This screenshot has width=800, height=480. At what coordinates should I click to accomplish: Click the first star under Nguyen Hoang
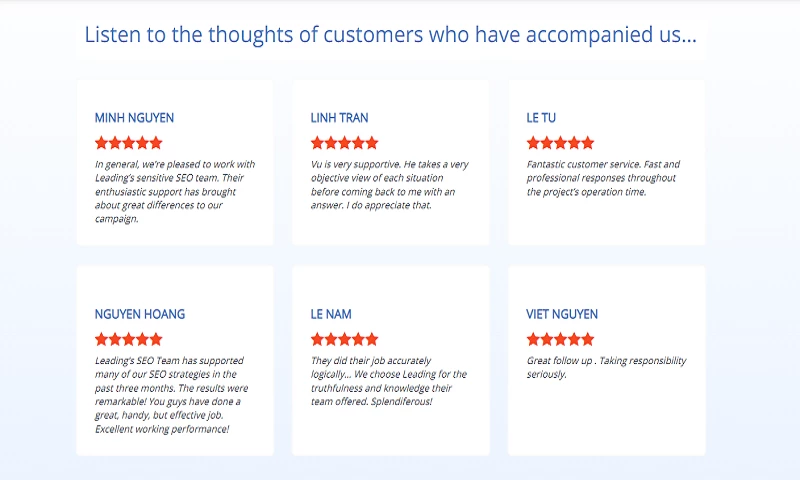point(101,339)
